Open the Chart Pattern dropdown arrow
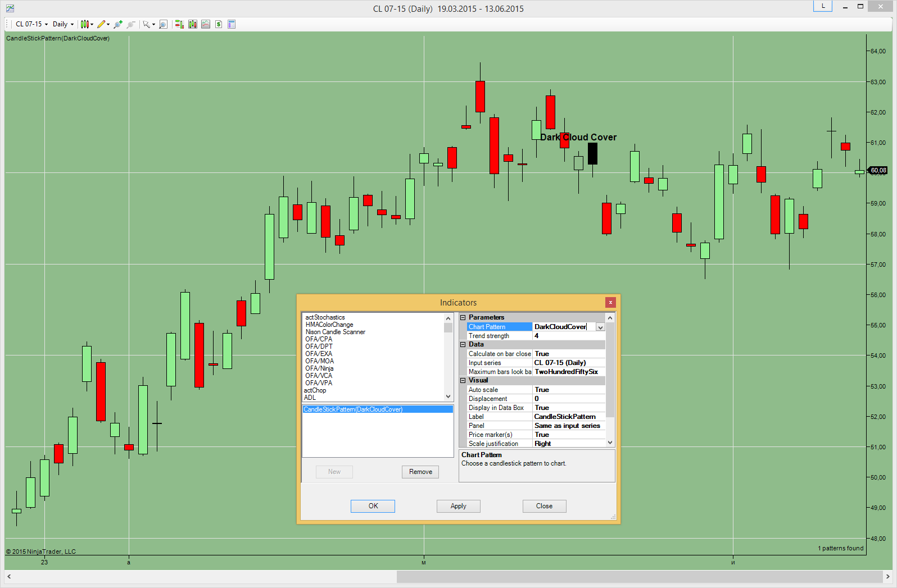This screenshot has width=897, height=588. tap(600, 327)
